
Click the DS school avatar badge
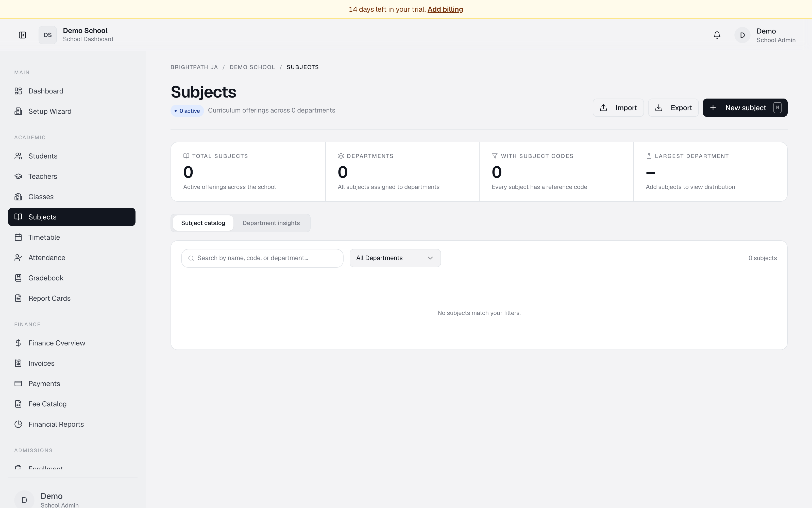point(48,35)
